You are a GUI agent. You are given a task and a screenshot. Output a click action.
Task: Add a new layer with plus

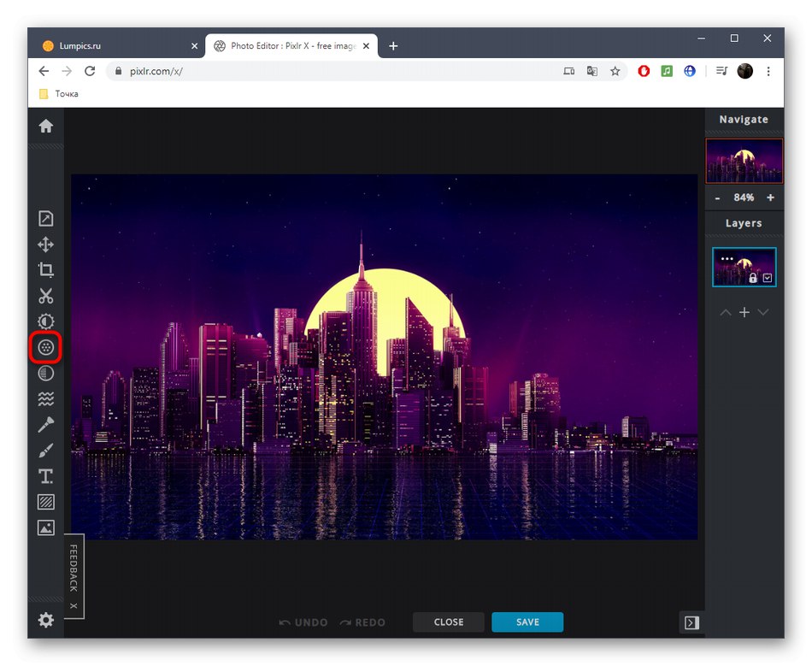744,312
